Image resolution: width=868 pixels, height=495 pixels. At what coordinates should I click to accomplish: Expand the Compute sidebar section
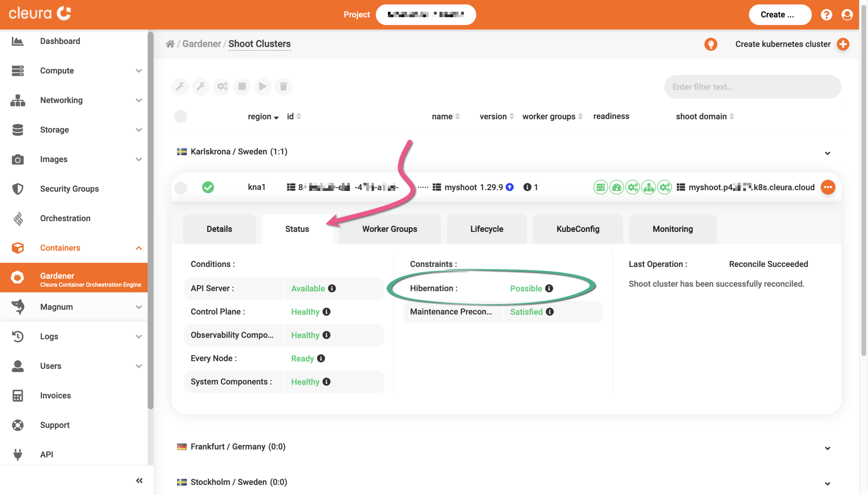tap(138, 71)
